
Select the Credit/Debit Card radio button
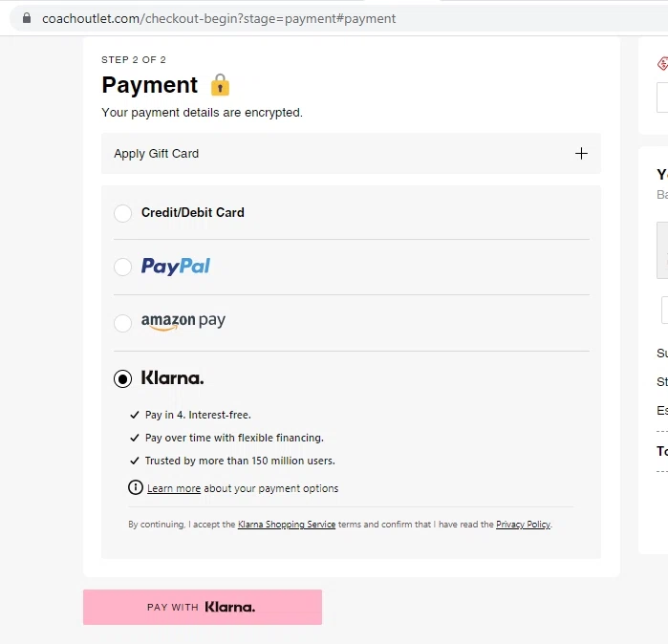pos(122,213)
